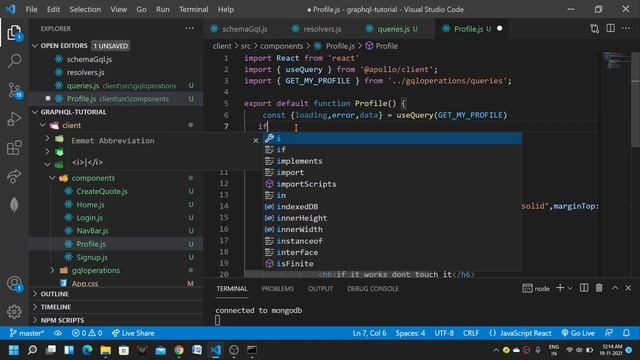This screenshot has width=640, height=360.
Task: Open the Accounts icon in the activity bar
Action: 14,283
